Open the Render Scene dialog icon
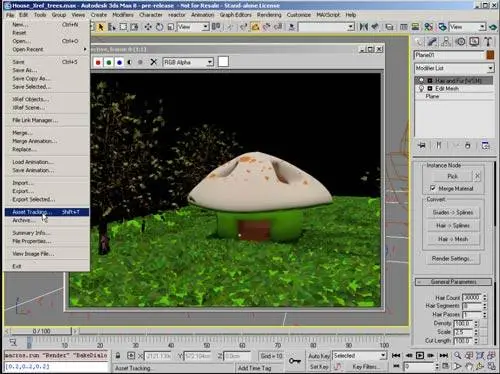Image resolution: width=500 pixels, height=374 pixels. tap(442, 27)
